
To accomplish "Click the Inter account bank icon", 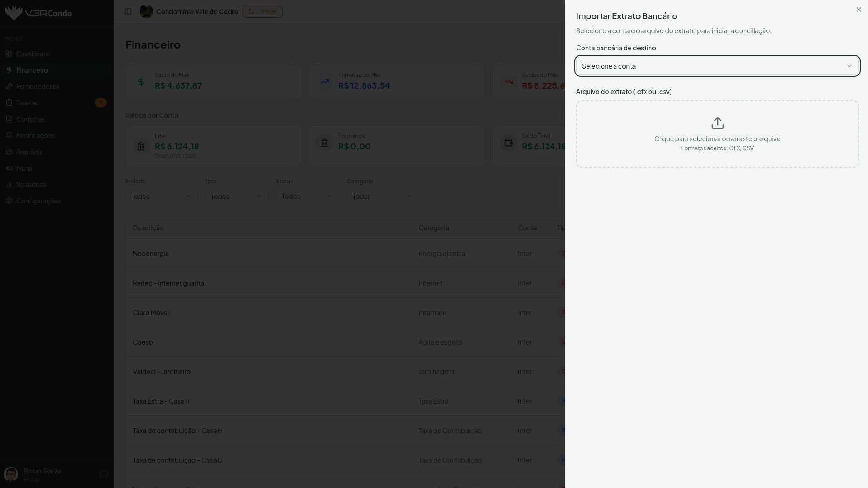I will 141,146.
